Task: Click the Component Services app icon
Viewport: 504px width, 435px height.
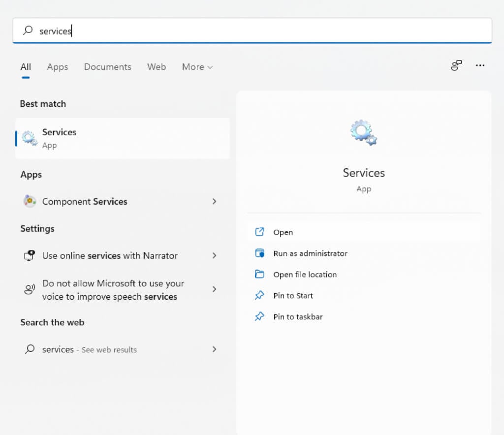Action: [30, 201]
